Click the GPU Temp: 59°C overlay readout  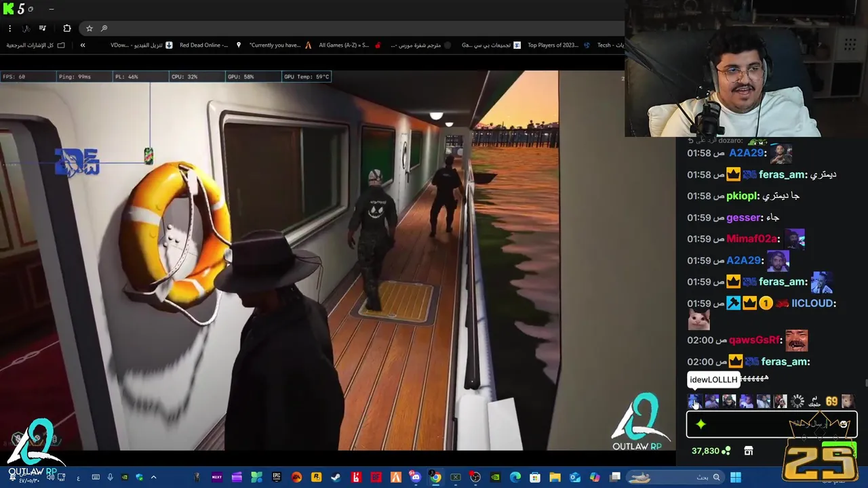pos(307,77)
